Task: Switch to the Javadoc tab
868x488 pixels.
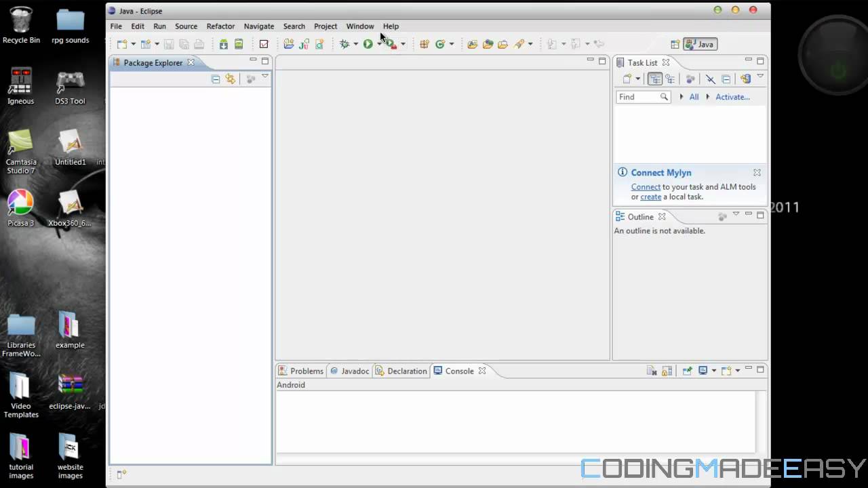Action: point(349,371)
